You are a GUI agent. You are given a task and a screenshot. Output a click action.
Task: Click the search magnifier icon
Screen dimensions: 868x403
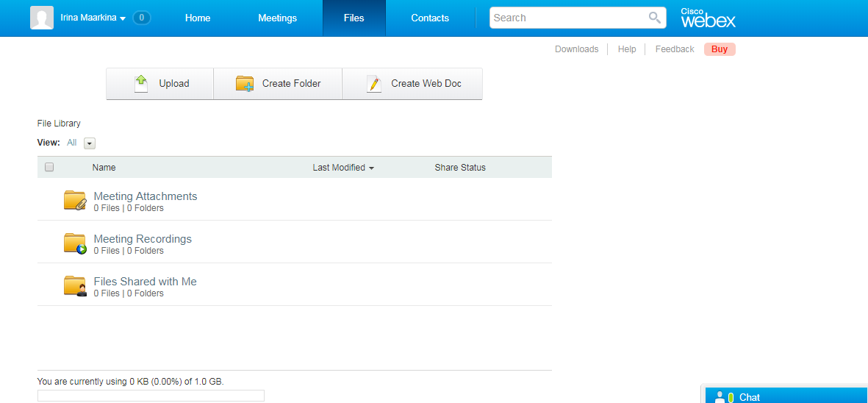pyautogui.click(x=655, y=18)
